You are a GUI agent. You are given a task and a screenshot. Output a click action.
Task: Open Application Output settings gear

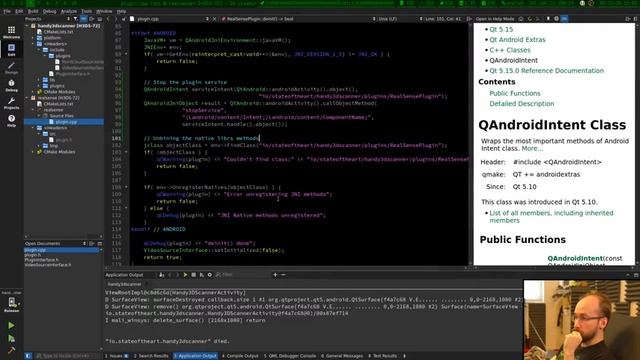coord(210,275)
